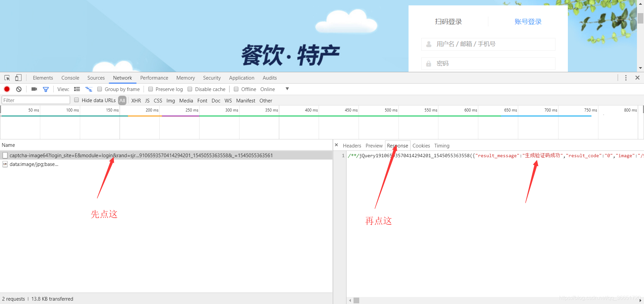Toggle the waterfall overview view icon

point(89,89)
